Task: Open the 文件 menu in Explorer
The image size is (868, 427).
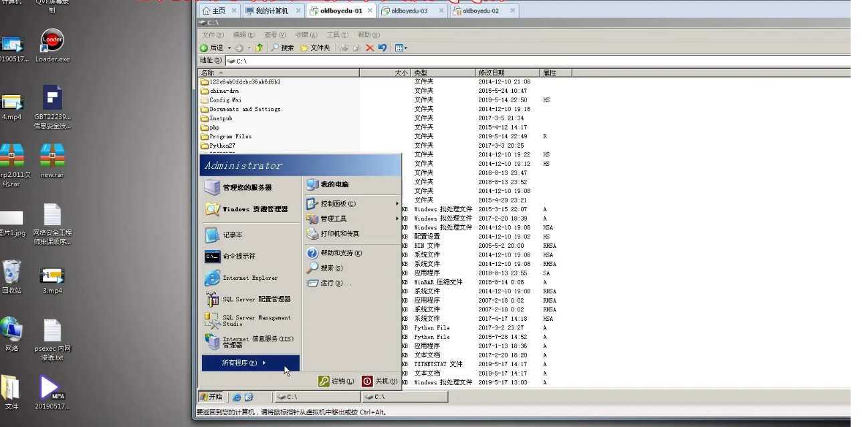Action: pyautogui.click(x=213, y=35)
